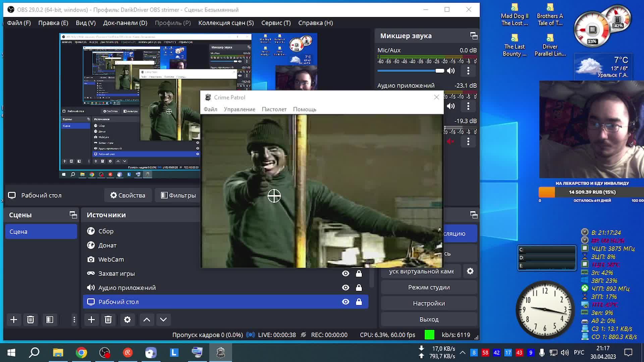Click the Настройки button

[x=429, y=303]
